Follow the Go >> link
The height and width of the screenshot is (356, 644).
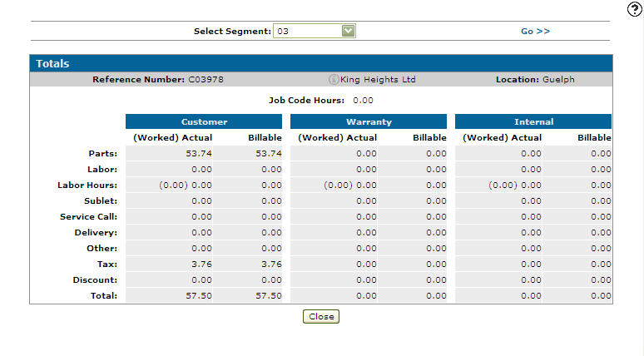point(535,31)
